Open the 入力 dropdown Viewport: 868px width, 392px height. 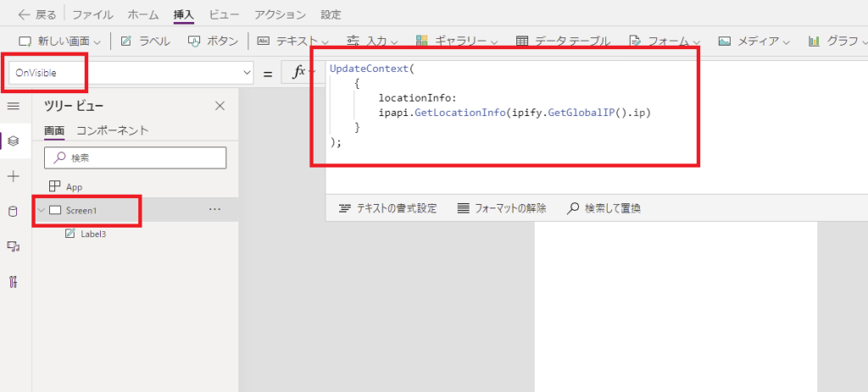[x=372, y=41]
